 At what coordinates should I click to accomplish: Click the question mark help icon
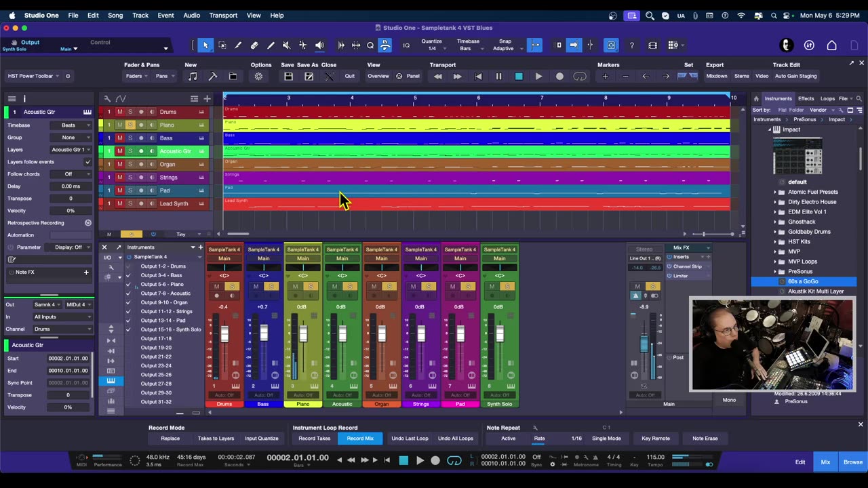pos(632,45)
